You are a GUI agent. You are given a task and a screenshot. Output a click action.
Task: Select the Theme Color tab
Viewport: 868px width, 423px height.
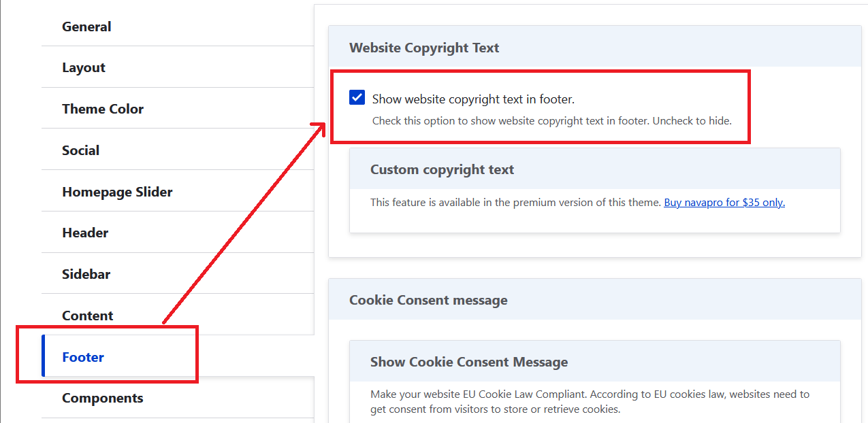pyautogui.click(x=103, y=109)
